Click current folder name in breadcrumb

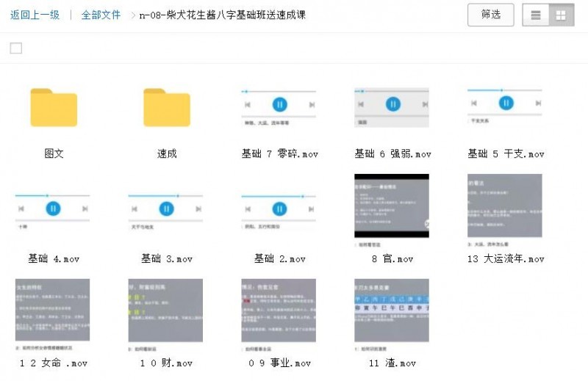coord(223,15)
